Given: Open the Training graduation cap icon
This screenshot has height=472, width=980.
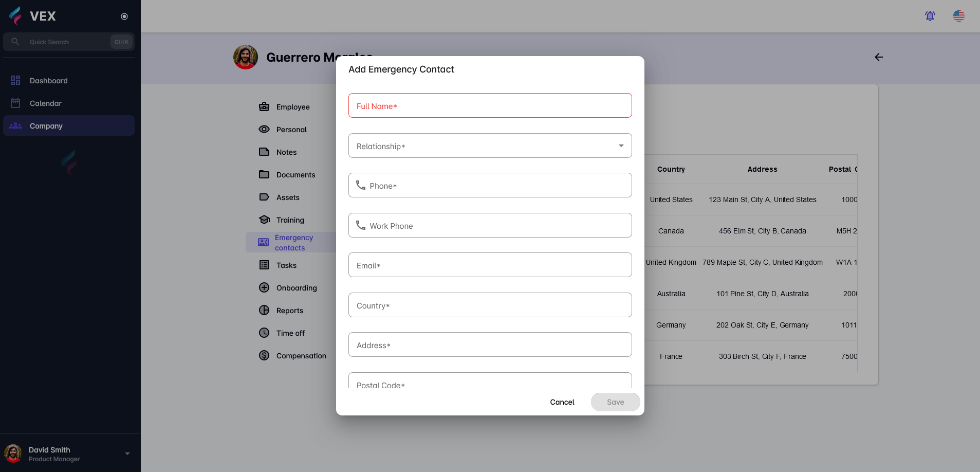Looking at the screenshot, I should point(264,220).
